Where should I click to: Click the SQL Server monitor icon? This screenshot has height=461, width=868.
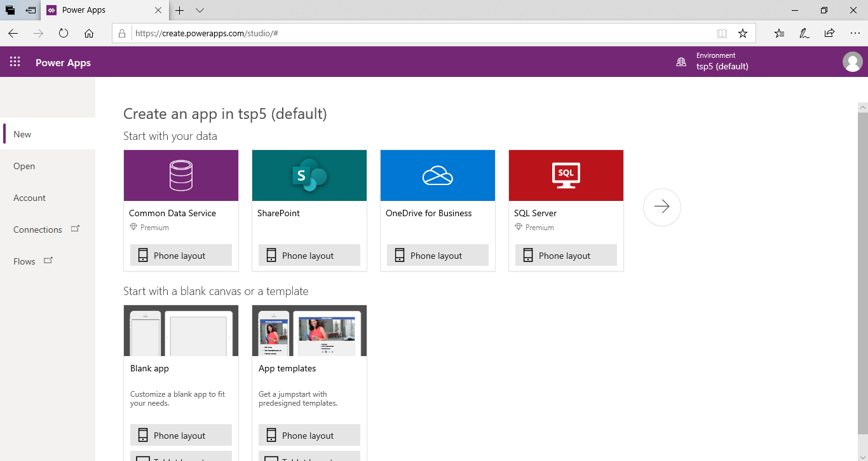pyautogui.click(x=566, y=175)
